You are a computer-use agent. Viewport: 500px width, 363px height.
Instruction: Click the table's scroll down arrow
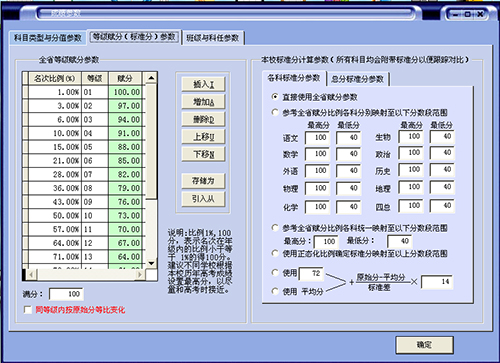[151, 263]
